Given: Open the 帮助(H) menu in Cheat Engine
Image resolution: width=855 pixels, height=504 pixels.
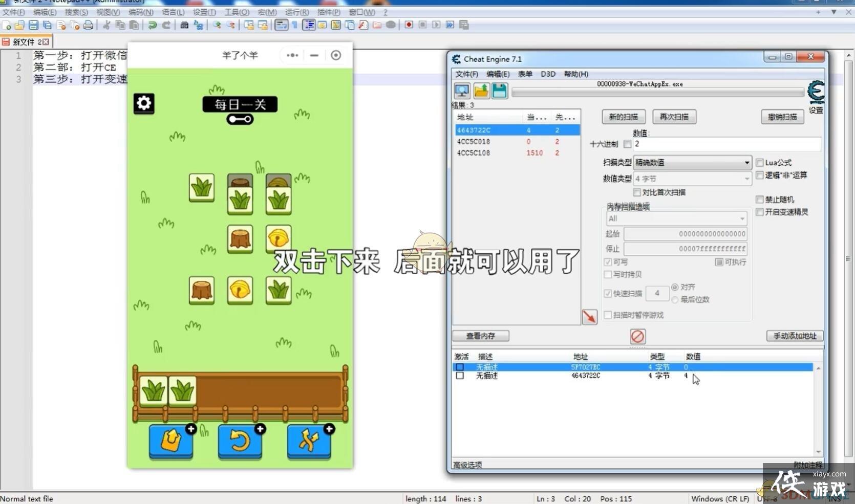Looking at the screenshot, I should click(x=575, y=74).
